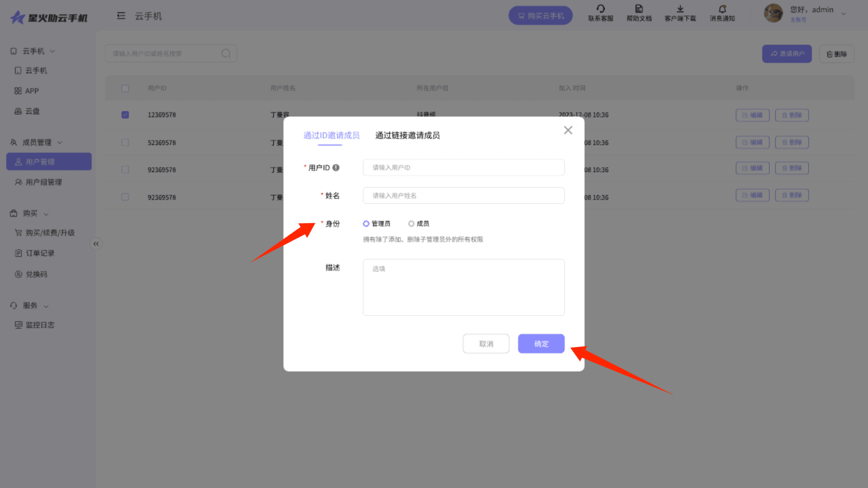Viewport: 868px width, 488px height.
Task: Toggle the hamburger menu icon
Action: click(121, 16)
